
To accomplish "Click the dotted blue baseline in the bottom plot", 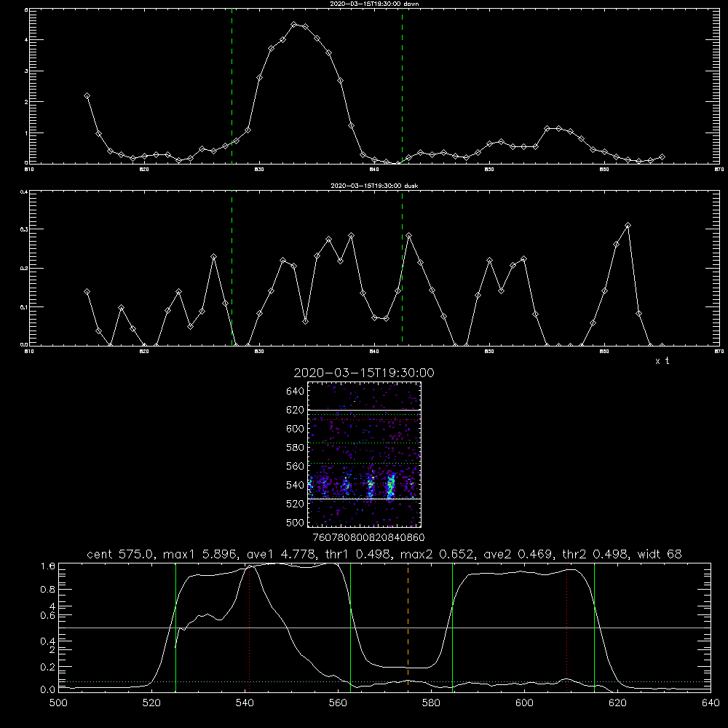I will pyautogui.click(x=384, y=681).
